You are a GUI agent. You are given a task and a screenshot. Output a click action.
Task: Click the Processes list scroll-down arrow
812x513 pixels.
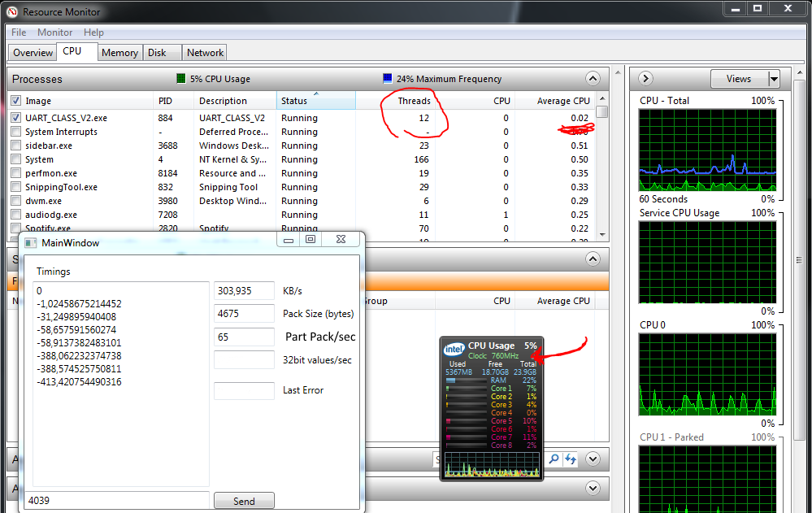coord(601,235)
